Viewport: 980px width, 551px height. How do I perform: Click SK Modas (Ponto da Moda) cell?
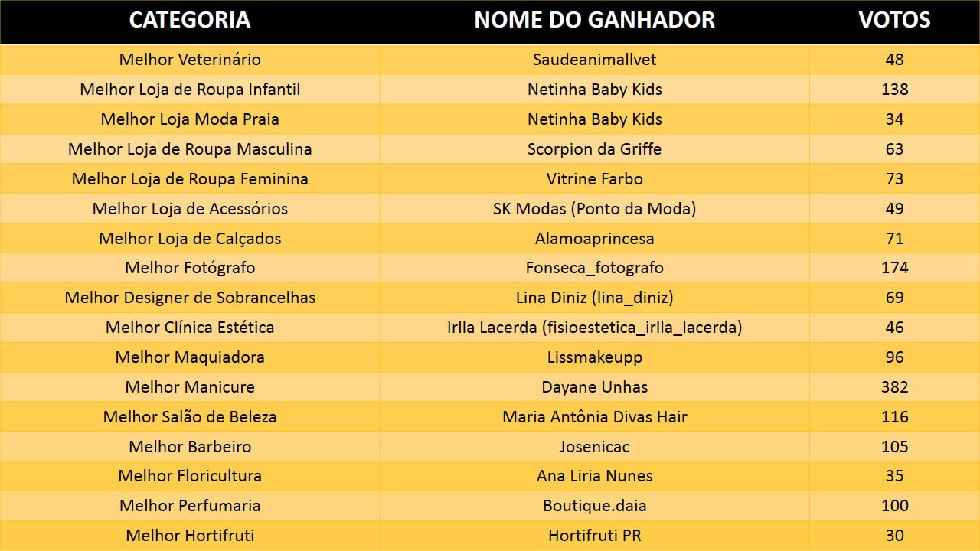(594, 209)
